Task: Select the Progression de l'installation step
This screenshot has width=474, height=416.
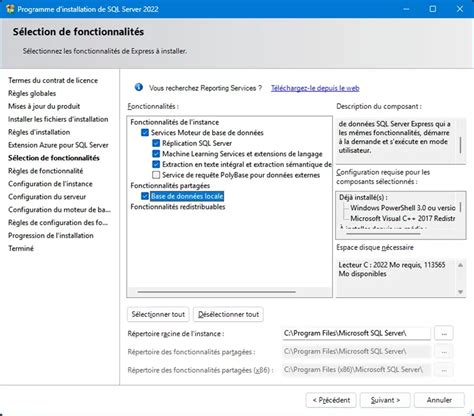Action: (x=51, y=236)
